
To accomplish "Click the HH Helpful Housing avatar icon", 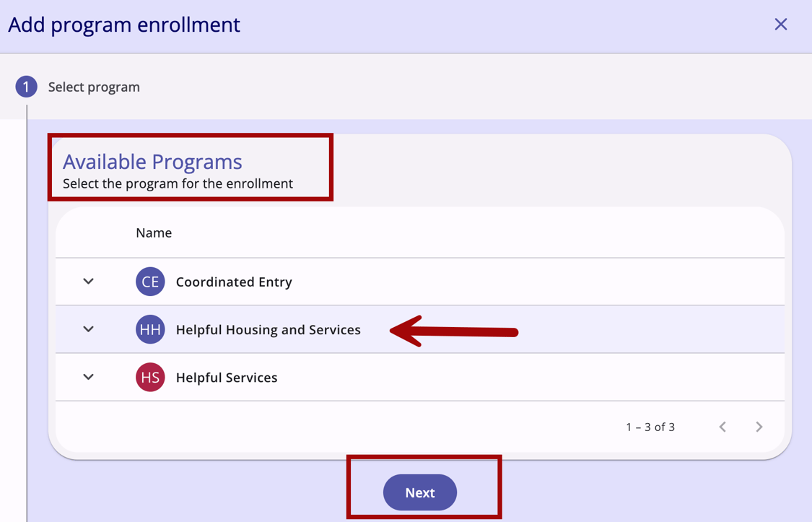I will click(150, 329).
